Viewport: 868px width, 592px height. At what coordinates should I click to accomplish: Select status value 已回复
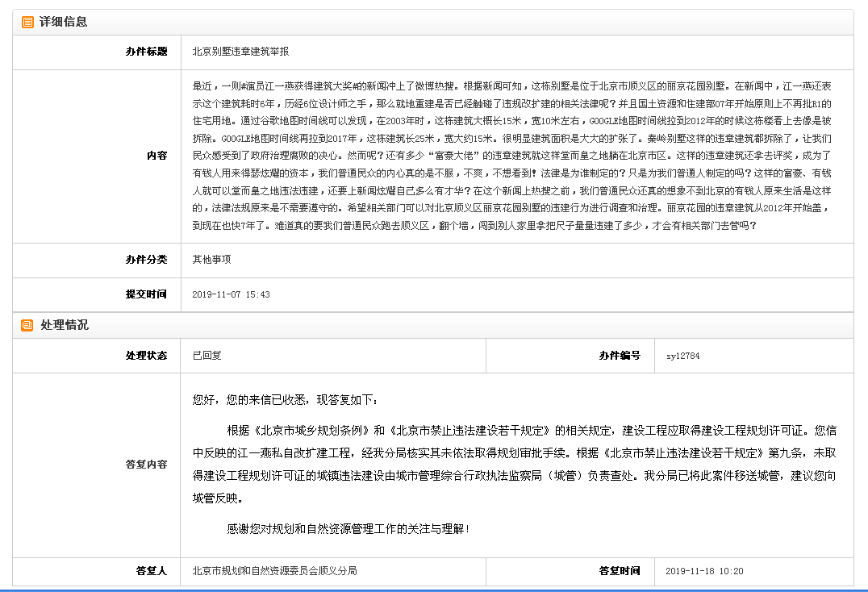point(207,356)
